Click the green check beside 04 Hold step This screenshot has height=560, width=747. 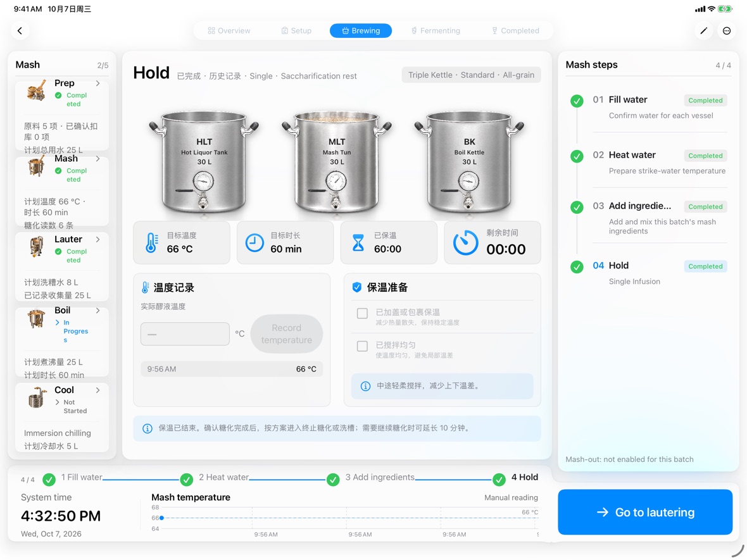point(577,266)
